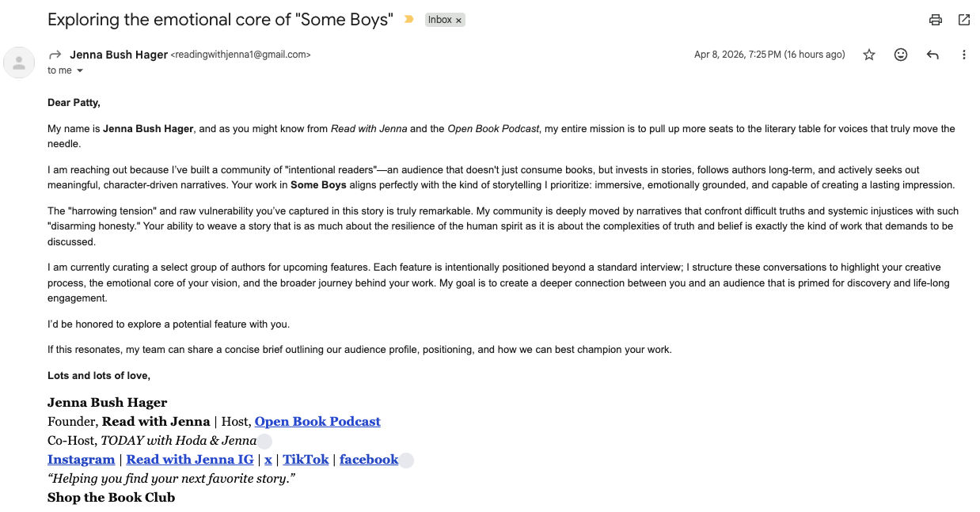Open email in new window icon
The width and height of the screenshot is (980, 512).
click(964, 21)
